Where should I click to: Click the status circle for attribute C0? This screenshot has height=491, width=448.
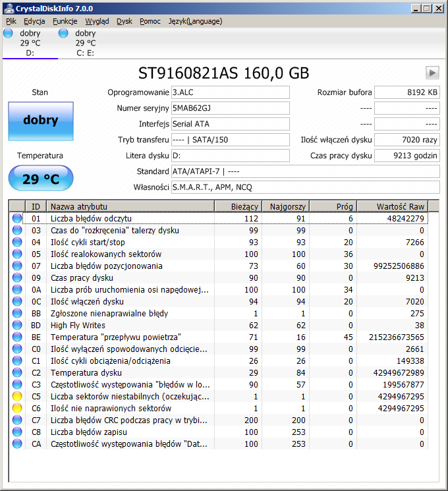click(17, 349)
